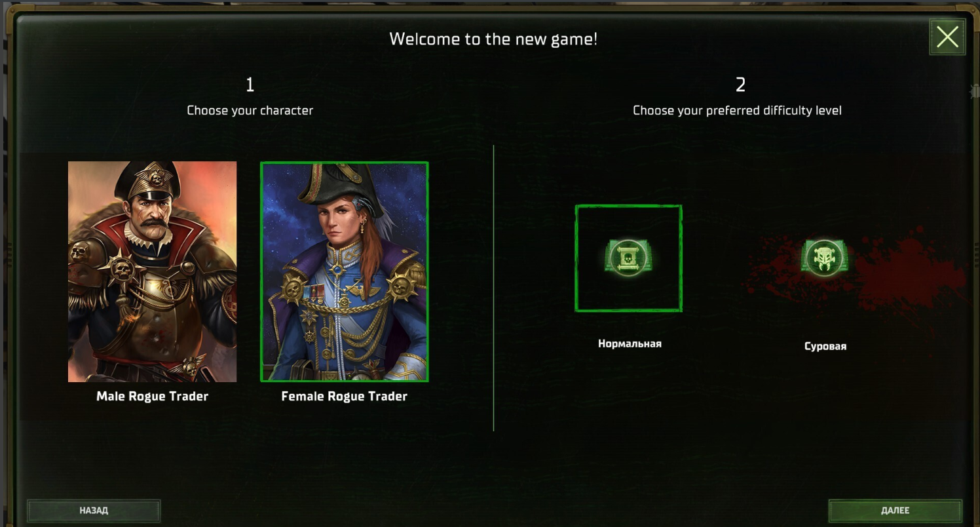
Task: Choose the Суровая horned skull difficulty icon
Action: pyautogui.click(x=824, y=256)
